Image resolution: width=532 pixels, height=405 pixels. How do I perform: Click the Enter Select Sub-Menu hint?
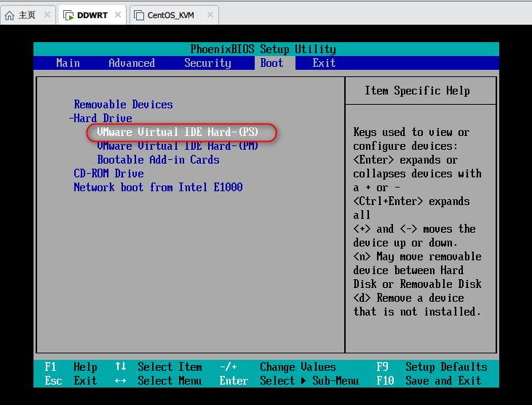pos(289,380)
